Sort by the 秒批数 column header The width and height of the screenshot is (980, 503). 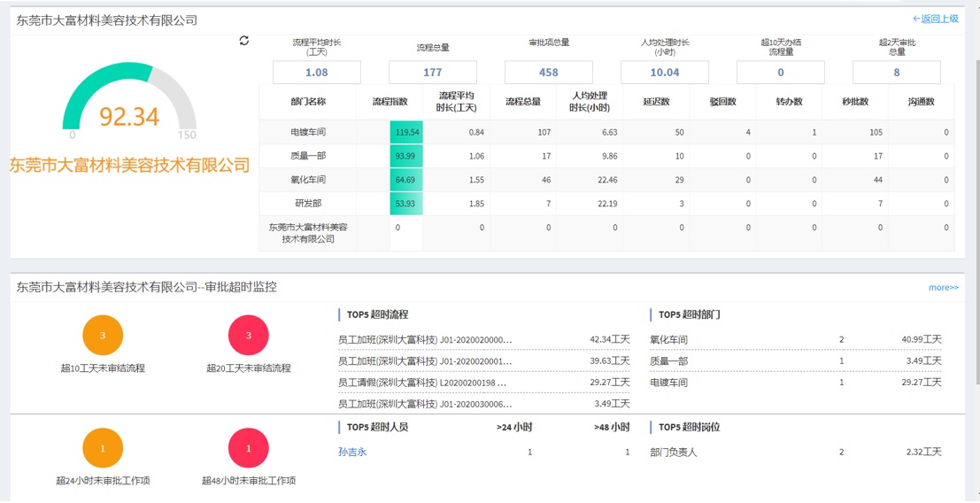(856, 102)
